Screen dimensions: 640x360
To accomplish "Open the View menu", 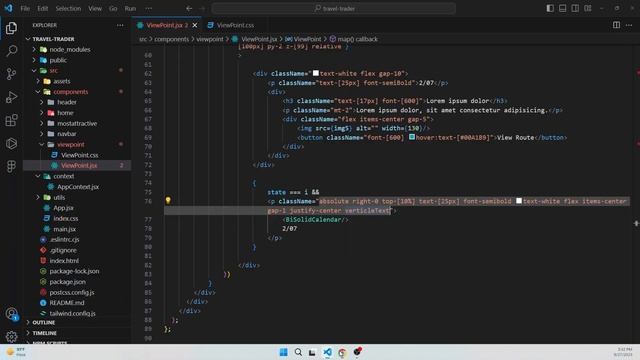I will coord(95,8).
